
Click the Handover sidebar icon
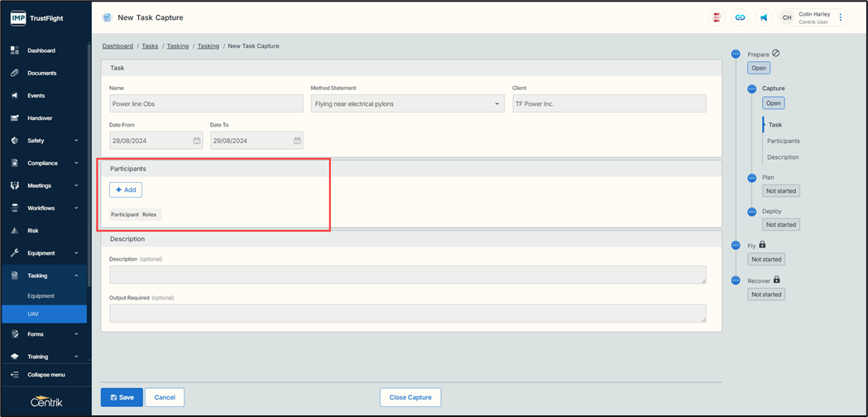click(15, 118)
